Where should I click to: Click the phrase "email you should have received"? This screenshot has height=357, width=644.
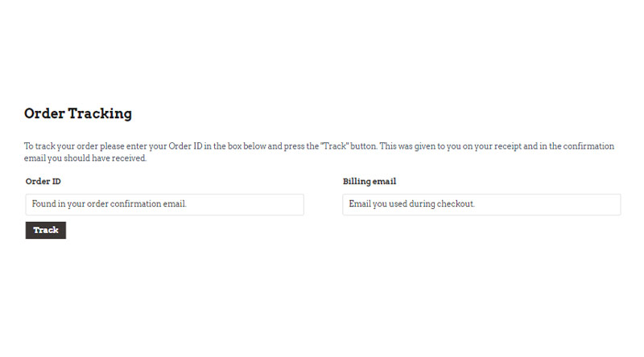(85, 158)
